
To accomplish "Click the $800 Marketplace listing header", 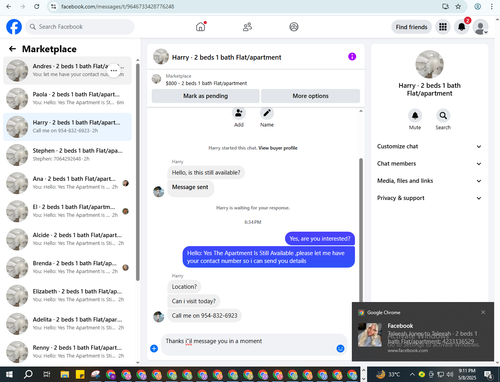I will (255, 80).
